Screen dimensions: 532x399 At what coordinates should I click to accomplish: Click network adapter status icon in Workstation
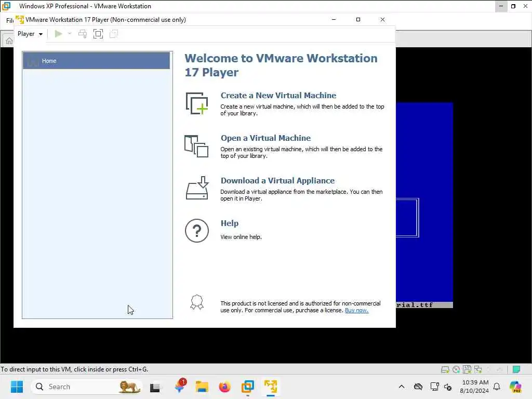tap(478, 369)
